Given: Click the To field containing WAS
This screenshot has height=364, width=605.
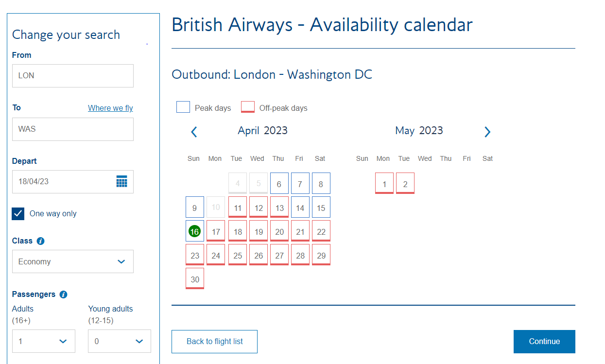Looking at the screenshot, I should click(73, 129).
